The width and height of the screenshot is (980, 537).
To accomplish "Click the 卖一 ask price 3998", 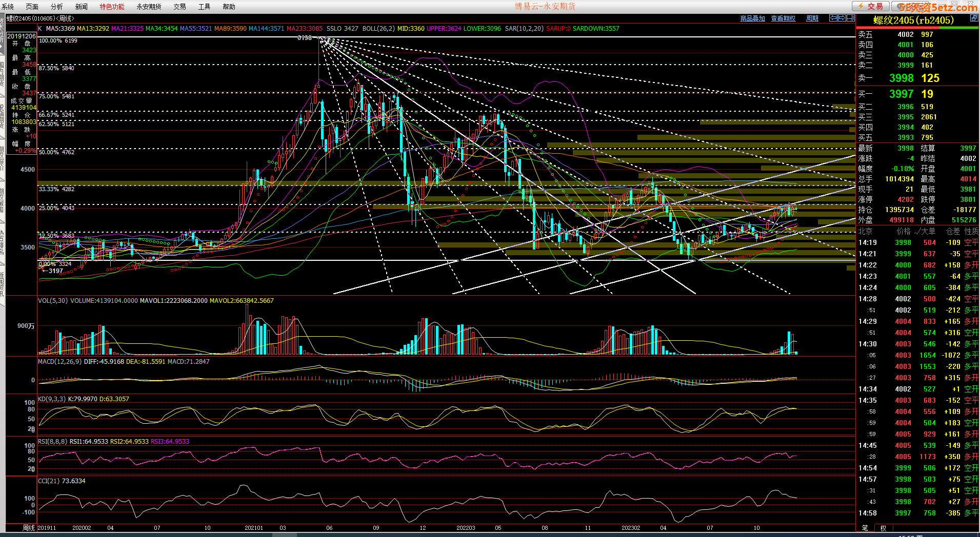I will point(901,78).
